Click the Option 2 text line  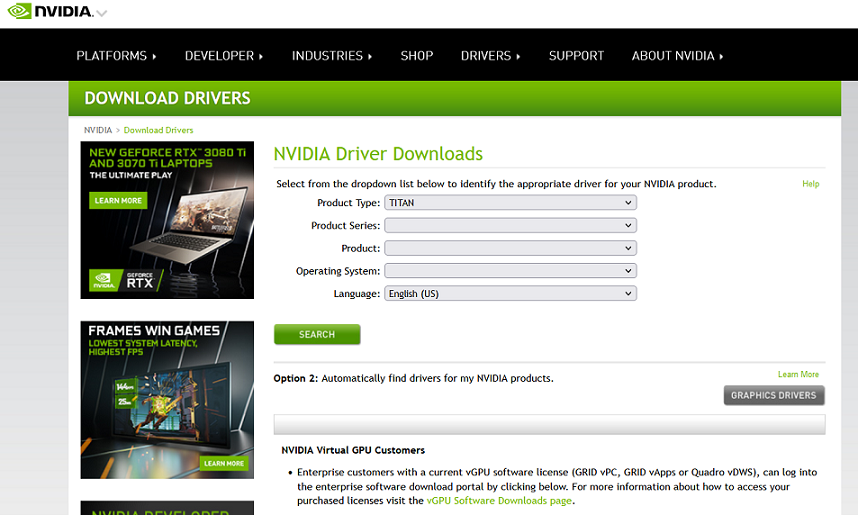point(414,378)
